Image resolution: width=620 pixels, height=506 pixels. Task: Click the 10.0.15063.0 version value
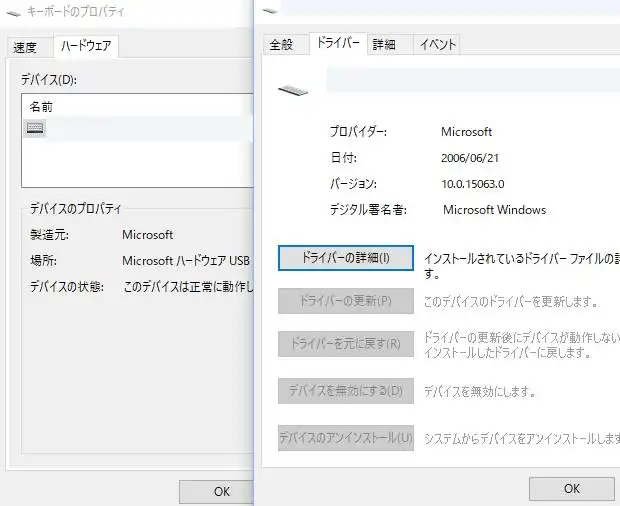pyautogui.click(x=473, y=184)
